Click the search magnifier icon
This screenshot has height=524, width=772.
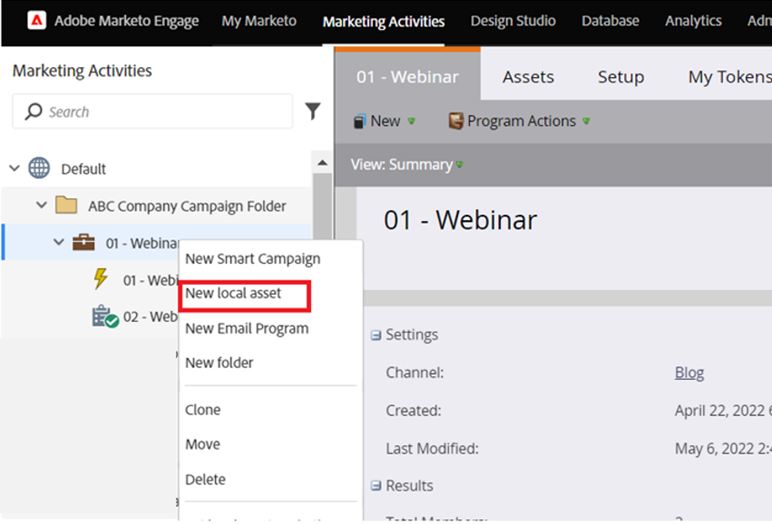pos(33,112)
